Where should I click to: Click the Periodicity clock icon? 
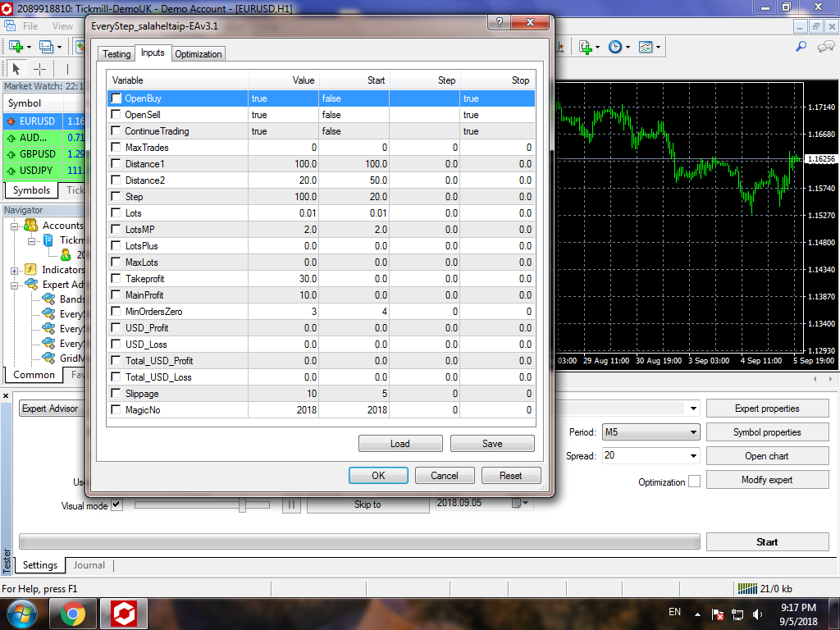pyautogui.click(x=615, y=47)
